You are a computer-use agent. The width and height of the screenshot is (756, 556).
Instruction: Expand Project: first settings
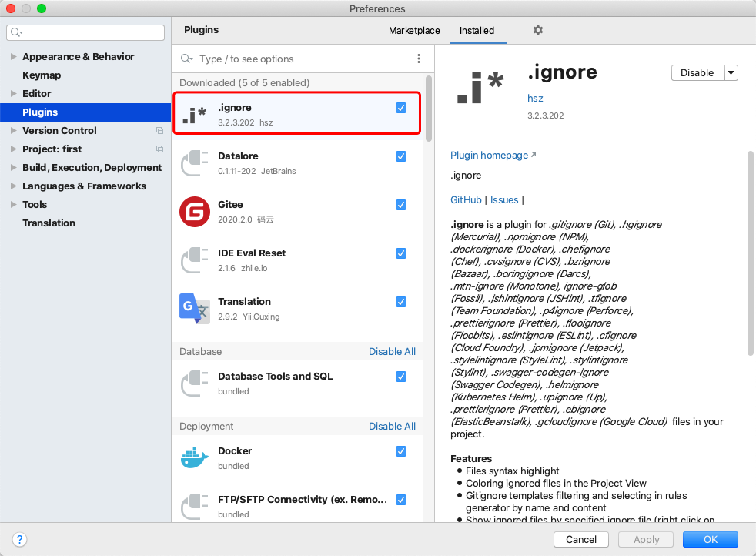pyautogui.click(x=14, y=149)
